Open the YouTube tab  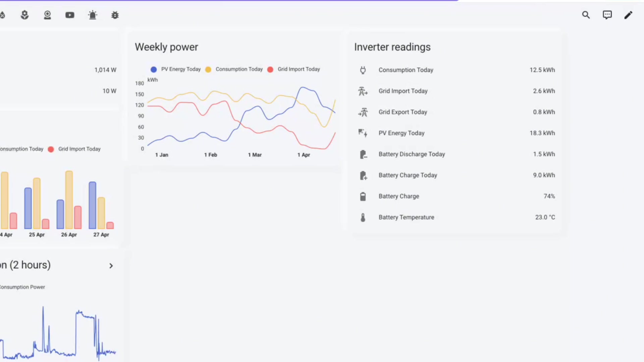[x=69, y=15]
